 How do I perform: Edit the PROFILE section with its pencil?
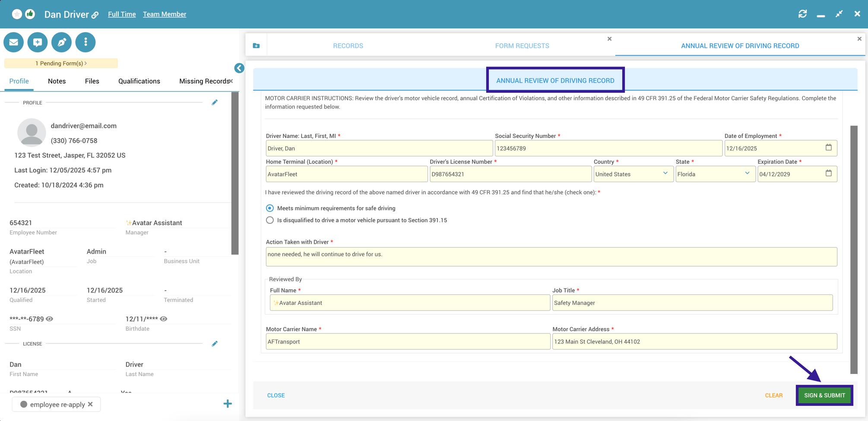[215, 103]
